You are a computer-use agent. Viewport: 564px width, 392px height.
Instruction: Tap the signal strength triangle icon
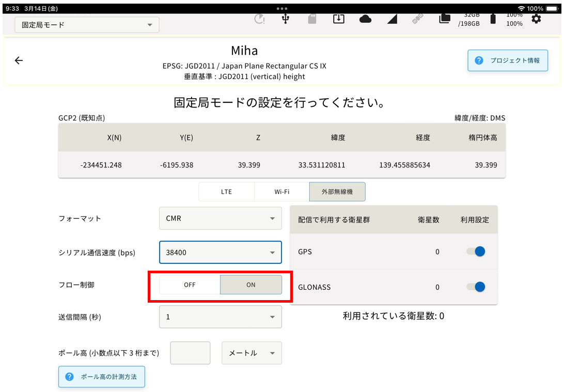pyautogui.click(x=392, y=19)
